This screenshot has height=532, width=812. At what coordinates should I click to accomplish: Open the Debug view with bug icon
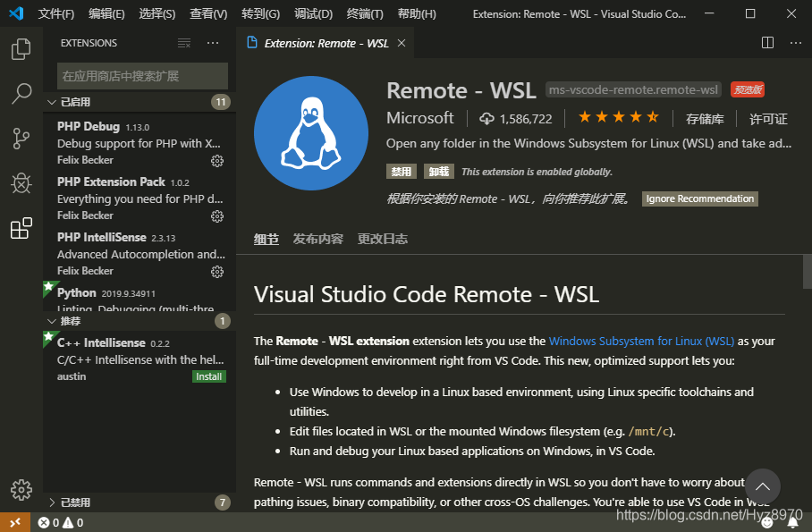click(21, 183)
